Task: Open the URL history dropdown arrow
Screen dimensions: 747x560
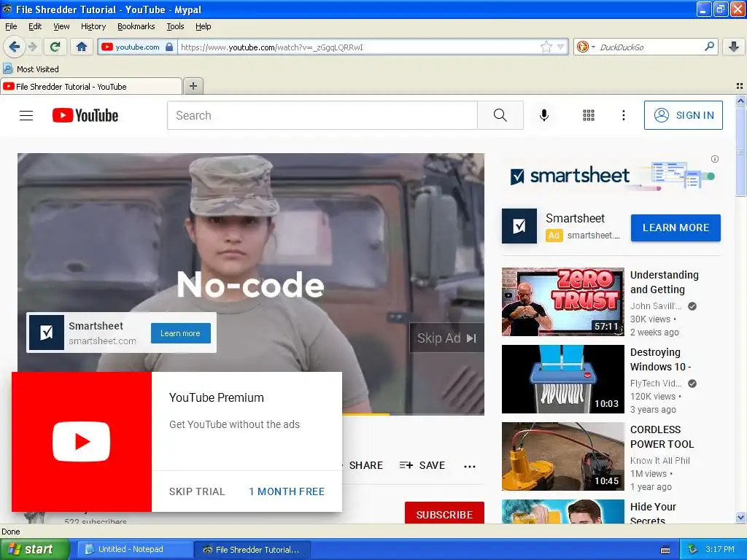Action: pyautogui.click(x=561, y=47)
